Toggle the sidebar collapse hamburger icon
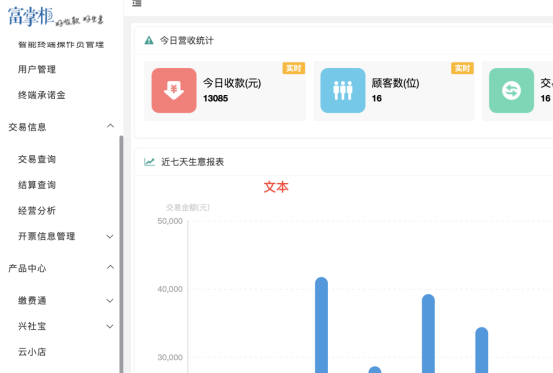This screenshot has width=553, height=373. pyautogui.click(x=137, y=3)
